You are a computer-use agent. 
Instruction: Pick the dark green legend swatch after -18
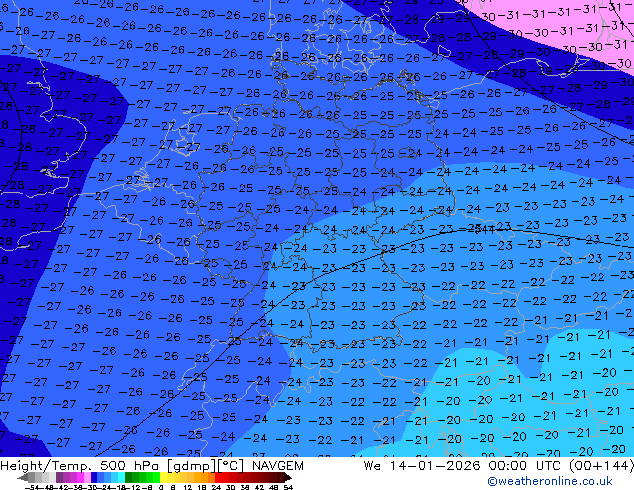(129, 477)
